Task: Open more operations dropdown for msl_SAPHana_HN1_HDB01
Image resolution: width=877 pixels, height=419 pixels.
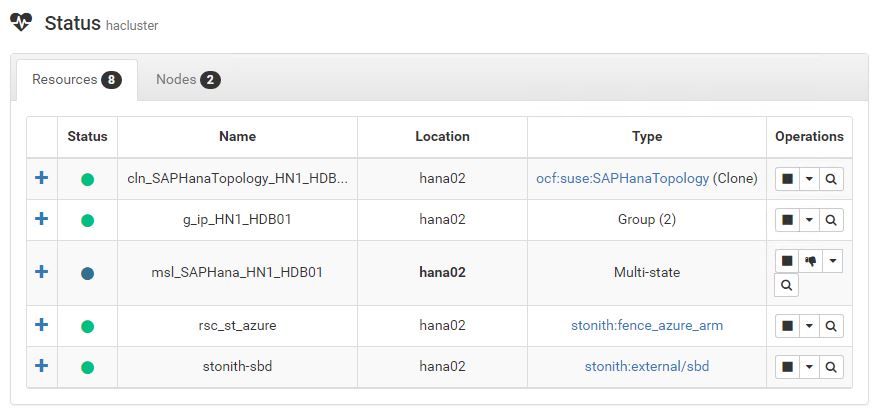Action: tap(832, 261)
